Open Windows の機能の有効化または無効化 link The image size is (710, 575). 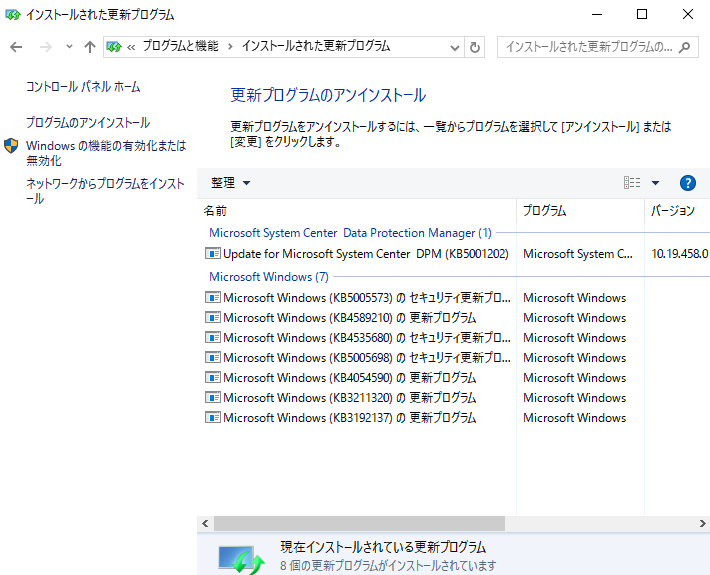pos(106,153)
